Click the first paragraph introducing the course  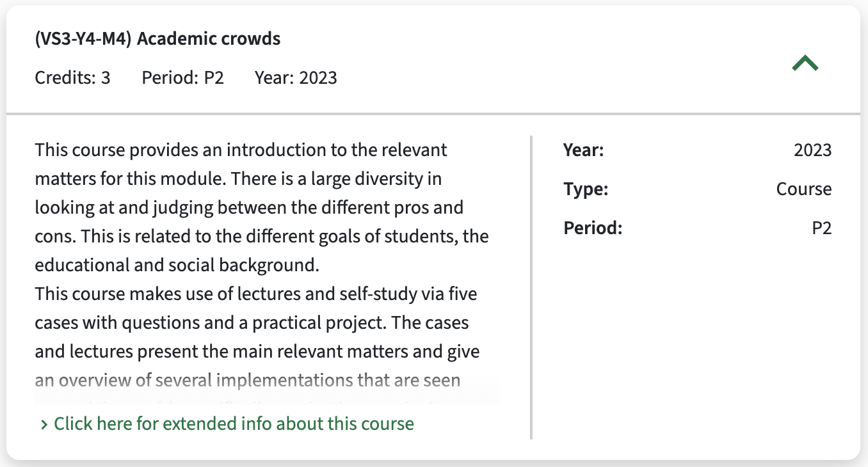pyautogui.click(x=262, y=208)
